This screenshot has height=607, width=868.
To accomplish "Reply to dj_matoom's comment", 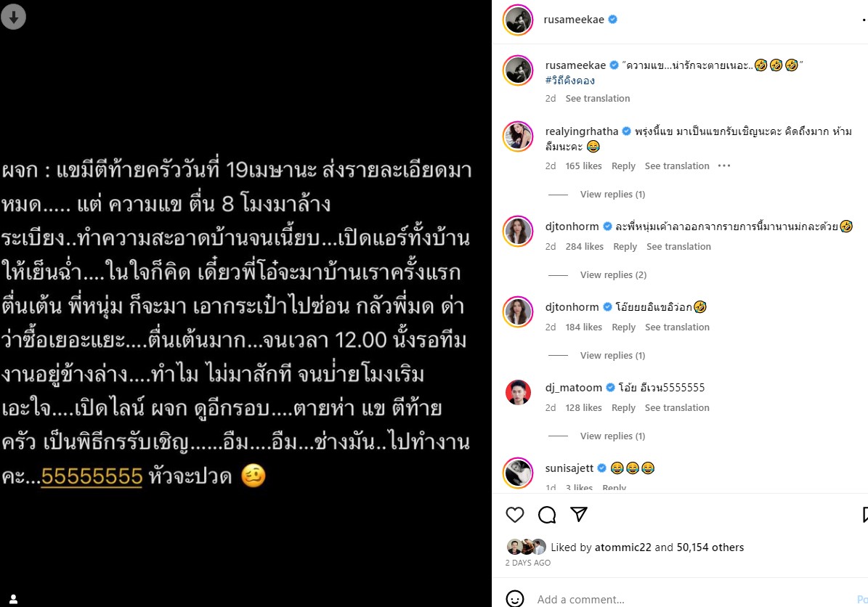I will (623, 408).
